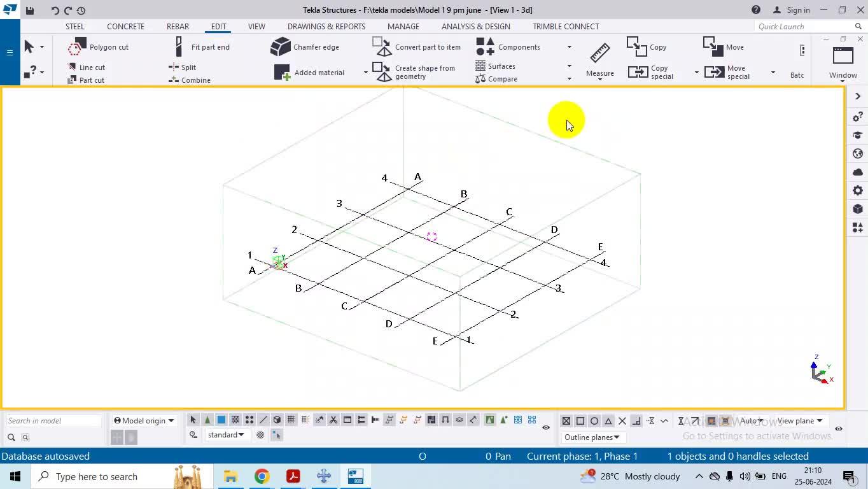Click the Search in model field
Image resolution: width=868 pixels, height=489 pixels.
coord(53,421)
